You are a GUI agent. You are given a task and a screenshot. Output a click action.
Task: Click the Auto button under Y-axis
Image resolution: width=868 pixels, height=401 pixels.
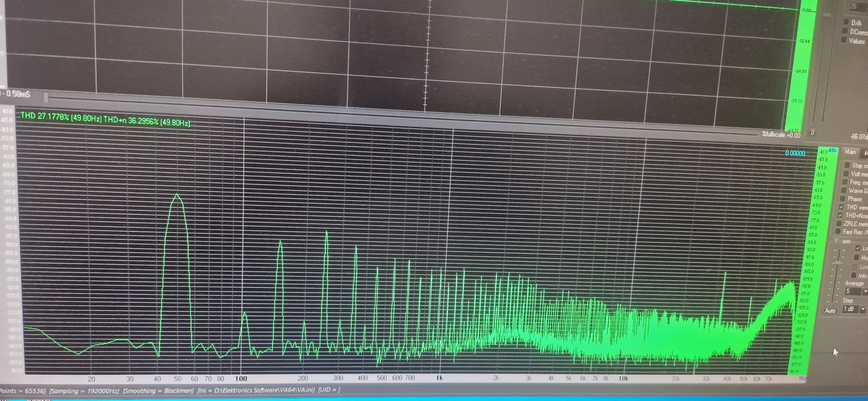[830, 311]
